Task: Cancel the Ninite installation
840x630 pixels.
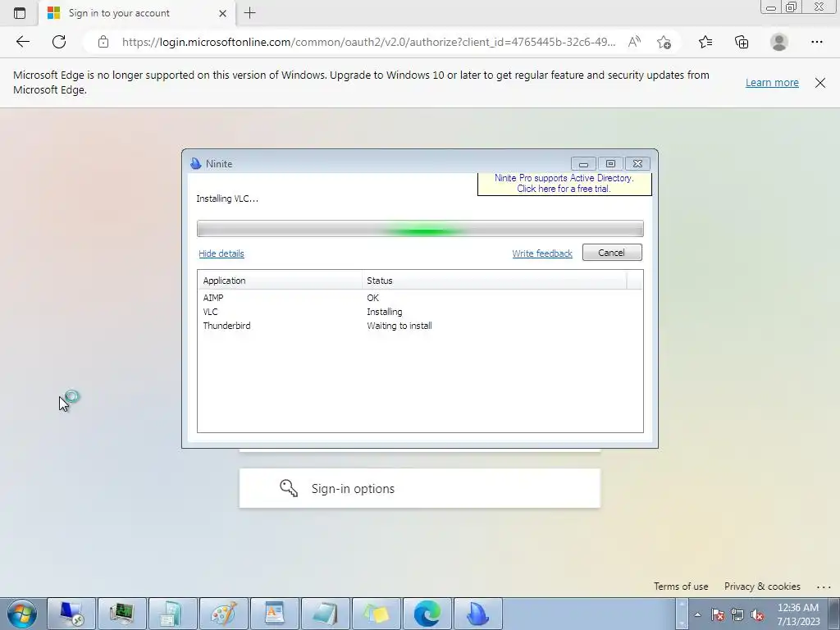Action: click(x=612, y=253)
